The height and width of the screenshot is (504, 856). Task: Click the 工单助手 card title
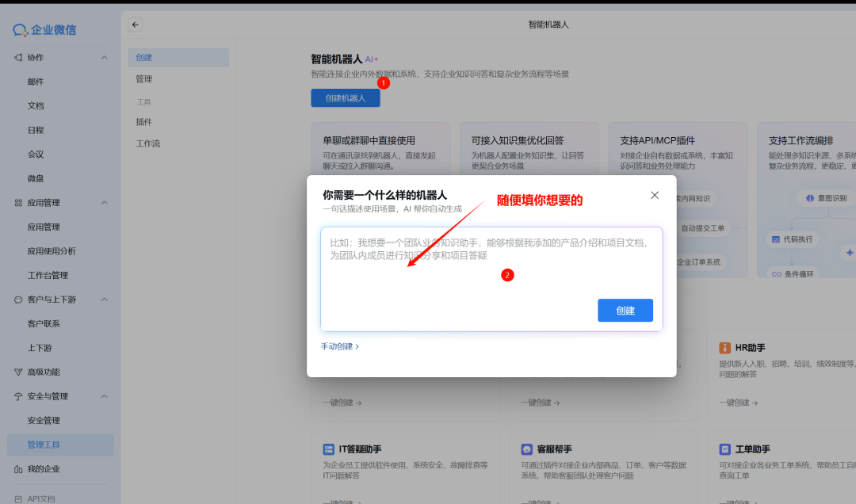pos(752,449)
